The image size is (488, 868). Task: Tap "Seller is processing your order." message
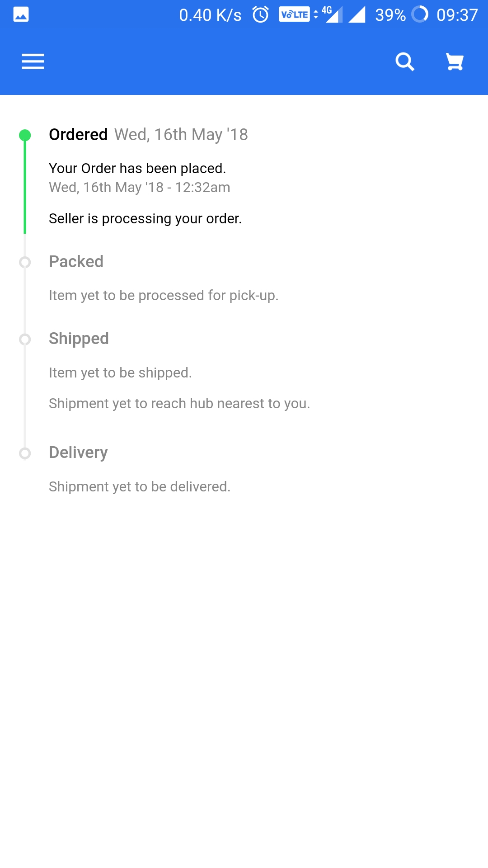click(x=145, y=218)
